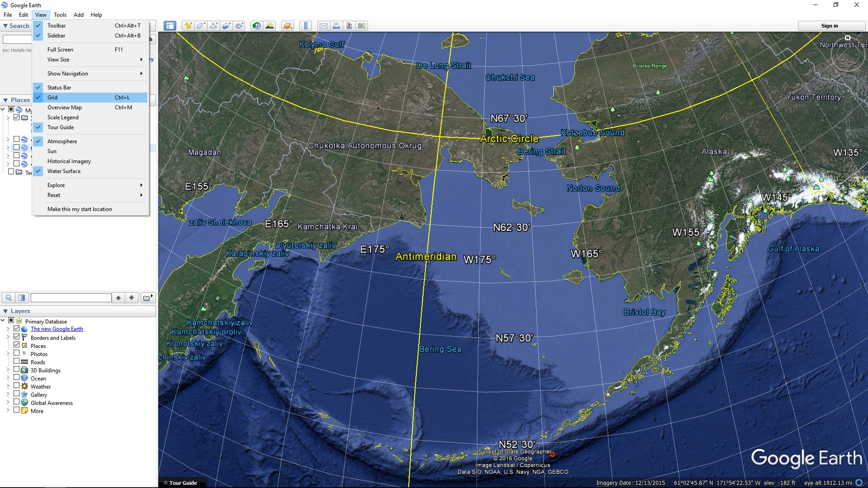Enable the Gallery layer checkbox
Viewport: 868px width, 488px height.
tap(17, 394)
